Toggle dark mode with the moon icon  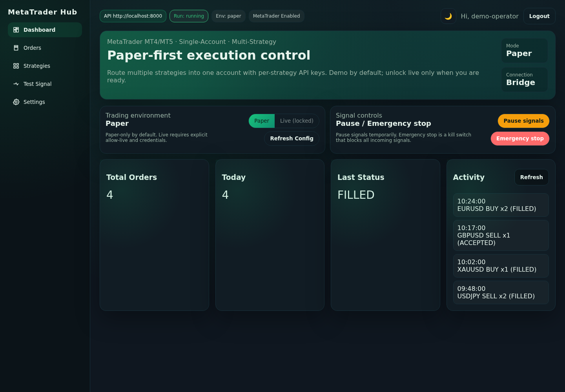pyautogui.click(x=448, y=16)
